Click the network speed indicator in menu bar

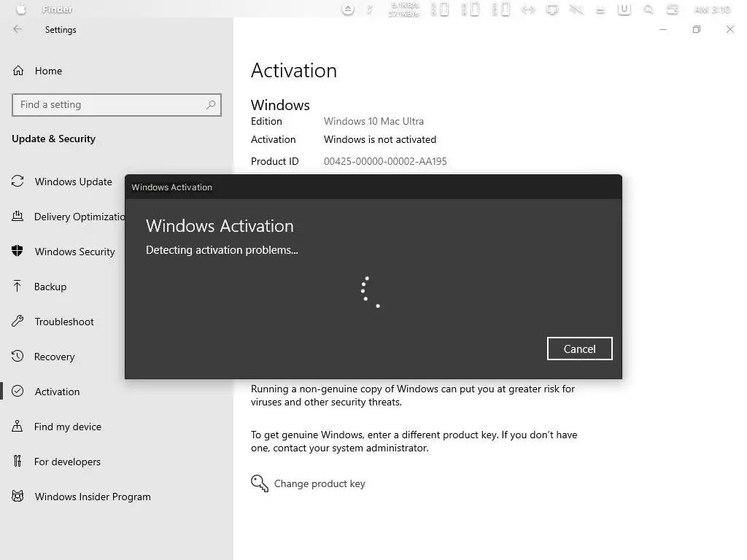pos(404,9)
